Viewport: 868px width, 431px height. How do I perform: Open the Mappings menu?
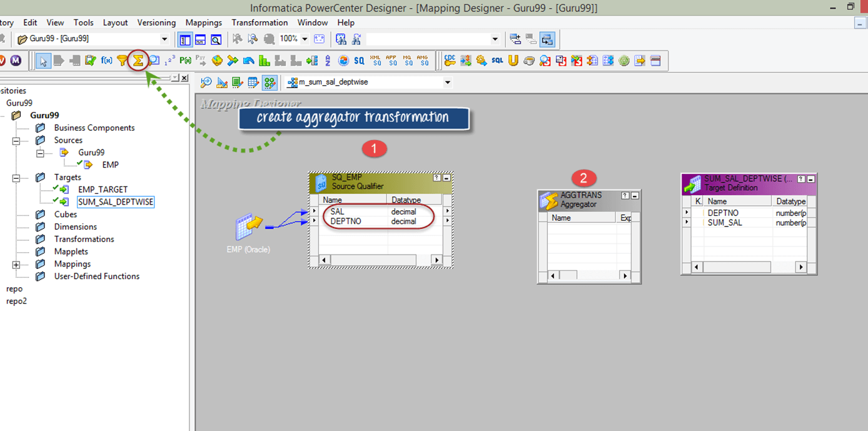[x=204, y=23]
